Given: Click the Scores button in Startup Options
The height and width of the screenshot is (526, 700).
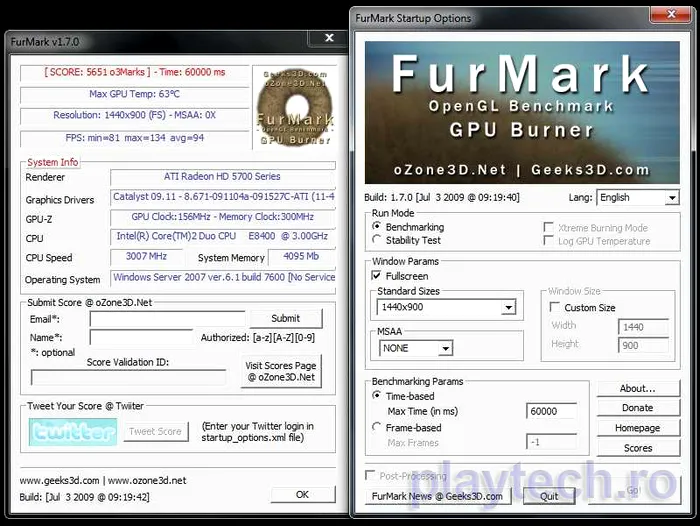Looking at the screenshot, I should pos(638,448).
